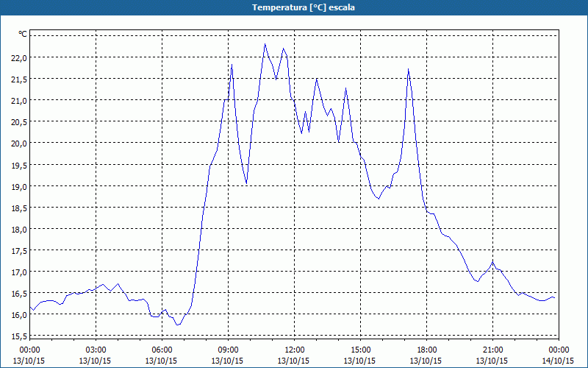Screen dimensions: 588x368
Task: Click the 17,0 label on the temperature axis
Action: [x=21, y=272]
